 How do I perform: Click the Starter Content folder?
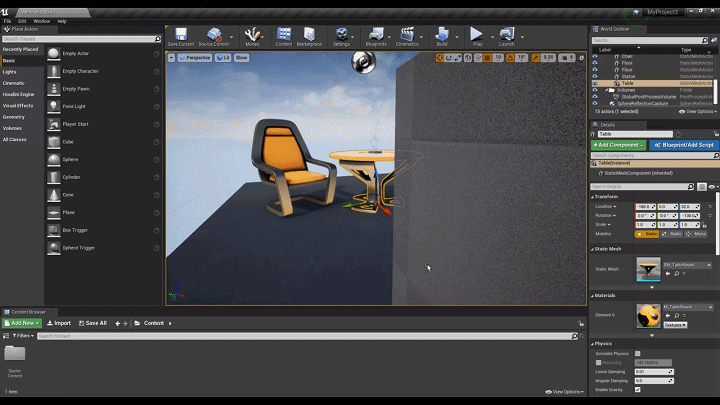click(15, 361)
